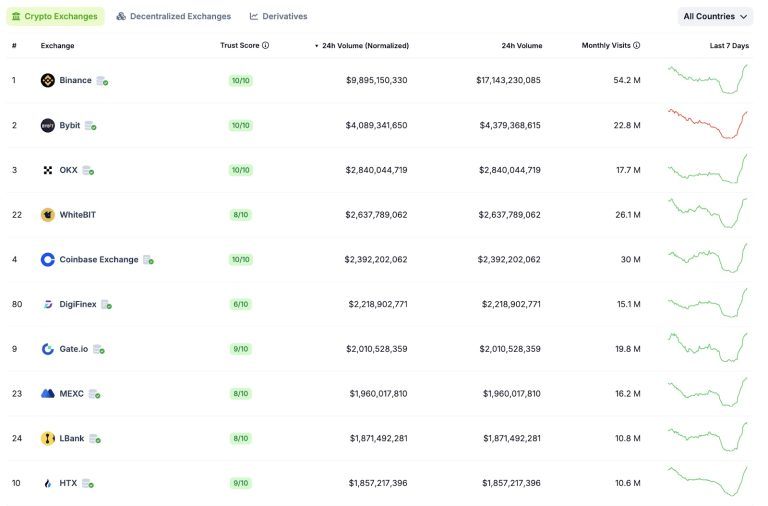Image resolution: width=768 pixels, height=506 pixels.
Task: Sort by 24h Volume column header
Action: click(521, 45)
